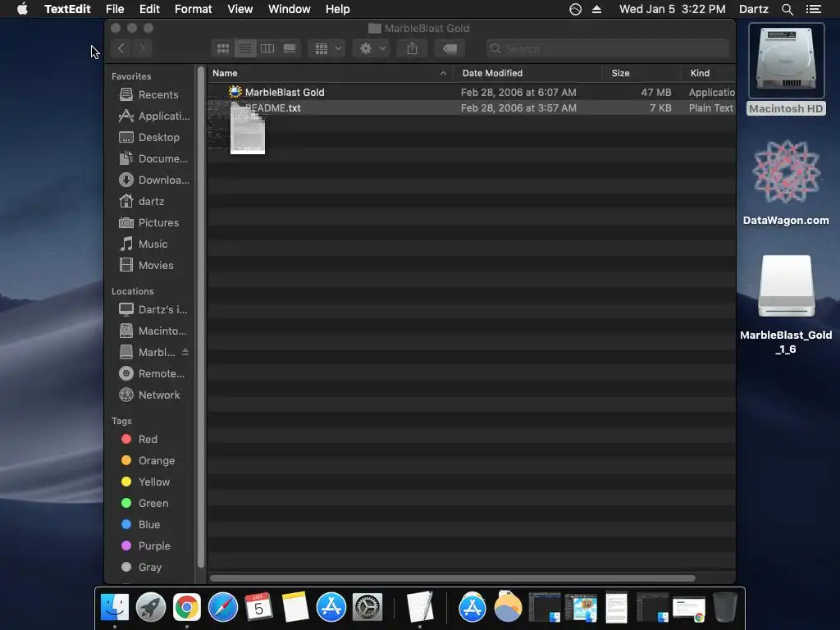This screenshot has width=840, height=630.
Task: Sort files by Date Modified column
Action: (527, 73)
